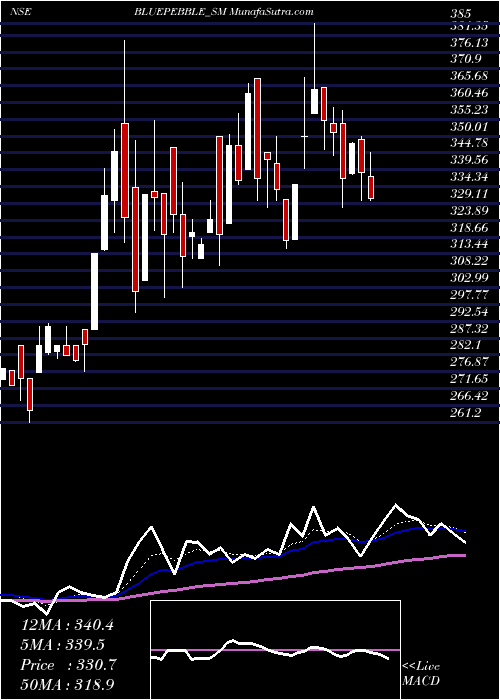Select the 323.89 axis value

(467, 211)
